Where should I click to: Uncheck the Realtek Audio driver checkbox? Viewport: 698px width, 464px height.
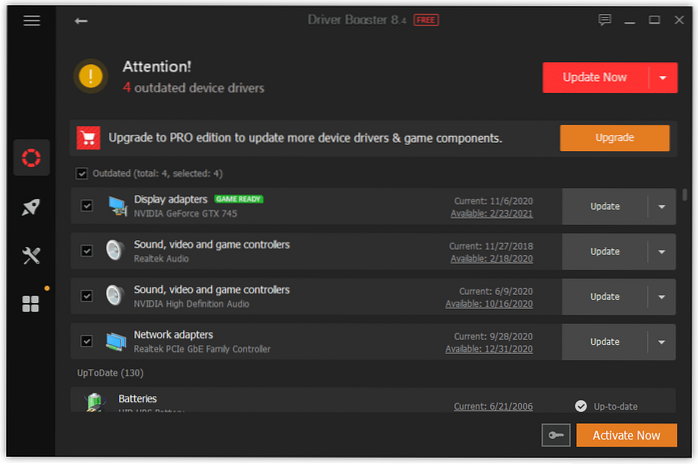87,251
